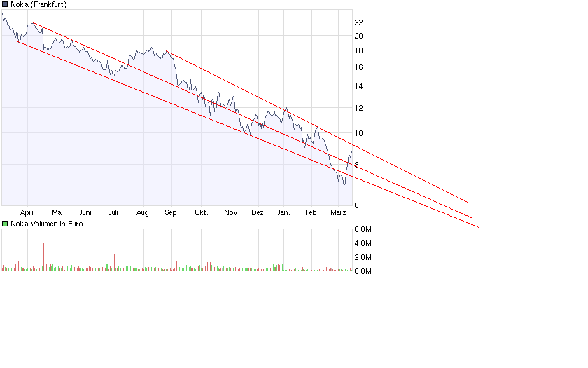Viewport: 588px width, 368px height.
Task: Select the 'Dez.' month label
Action: point(258,212)
